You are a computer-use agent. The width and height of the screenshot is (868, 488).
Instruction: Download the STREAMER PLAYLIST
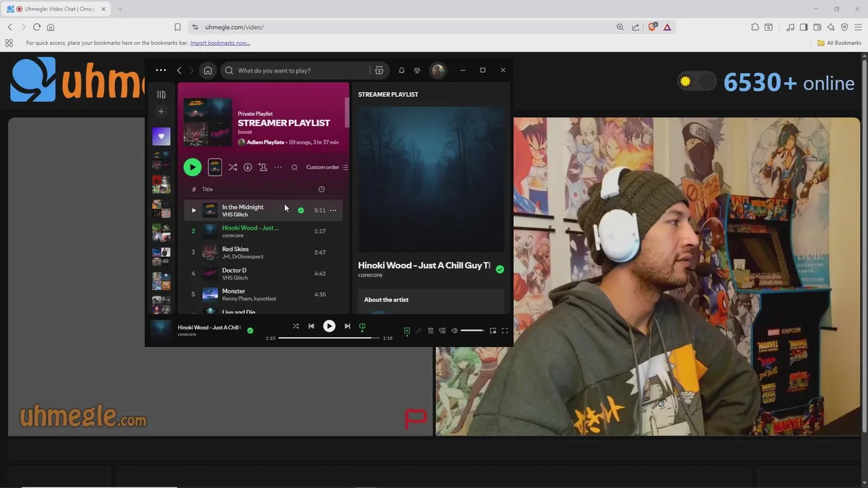coord(248,167)
